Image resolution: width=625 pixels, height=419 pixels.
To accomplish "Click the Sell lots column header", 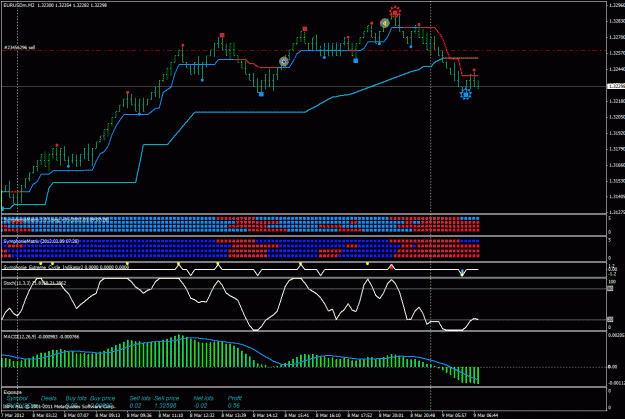I will pyautogui.click(x=140, y=398).
